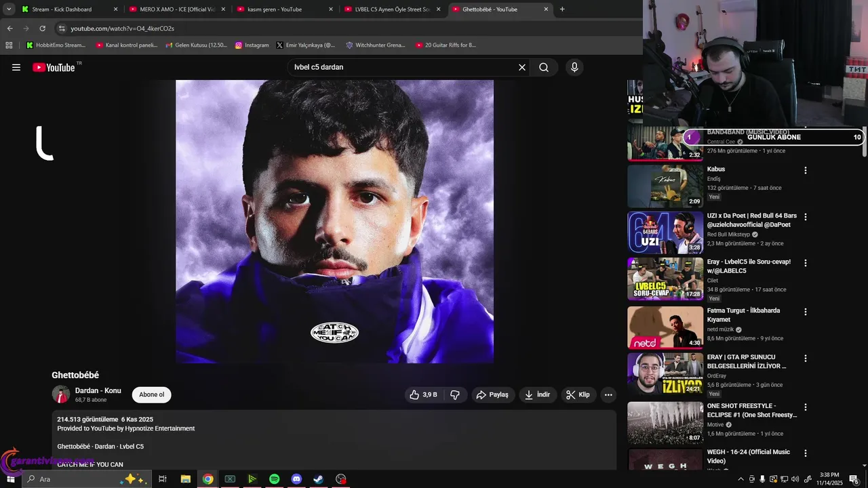Open the notification center with 6 alerts

pos(854,479)
